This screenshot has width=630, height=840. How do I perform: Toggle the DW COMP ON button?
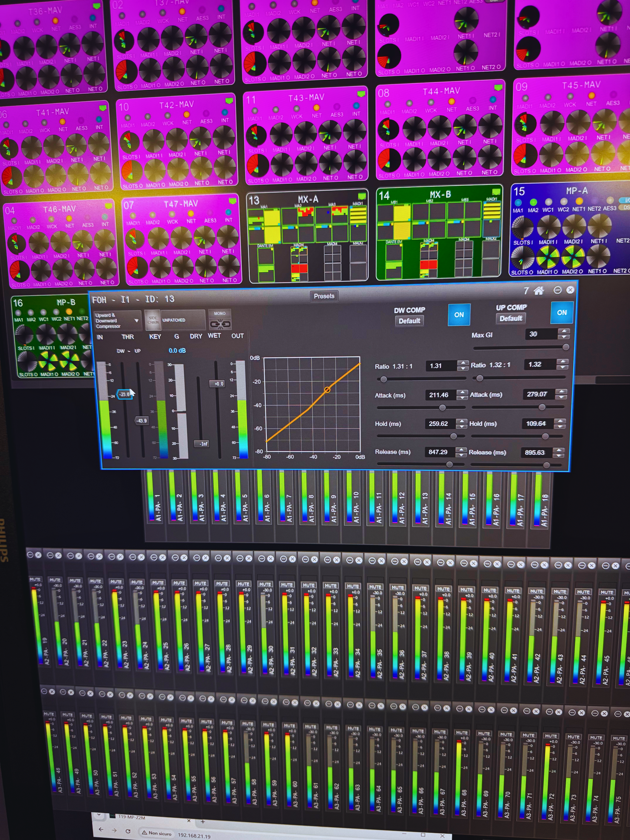(459, 314)
